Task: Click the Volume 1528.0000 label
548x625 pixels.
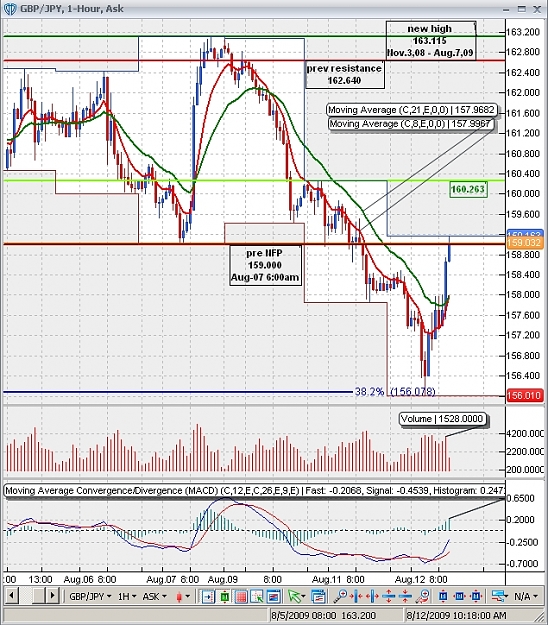Action: [442, 419]
